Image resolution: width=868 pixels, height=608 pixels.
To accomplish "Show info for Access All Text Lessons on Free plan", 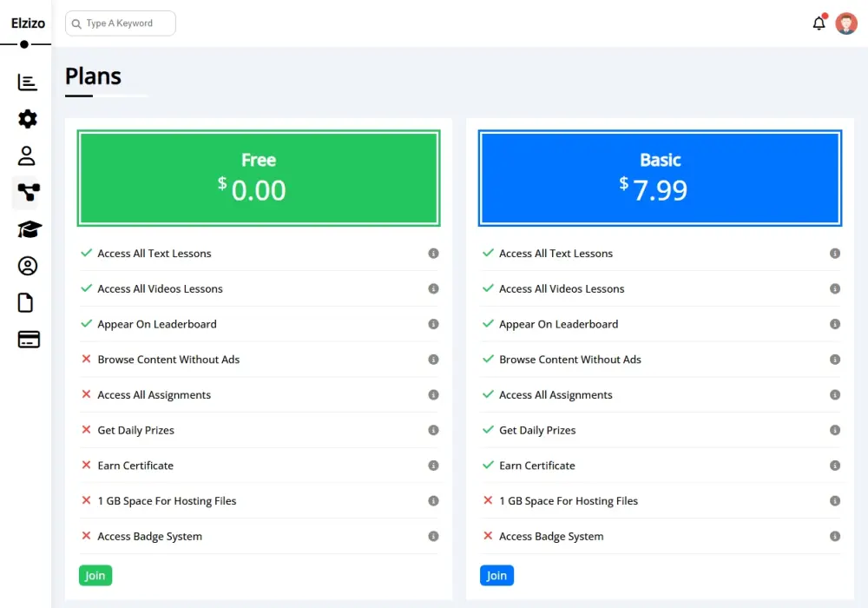I will point(433,253).
